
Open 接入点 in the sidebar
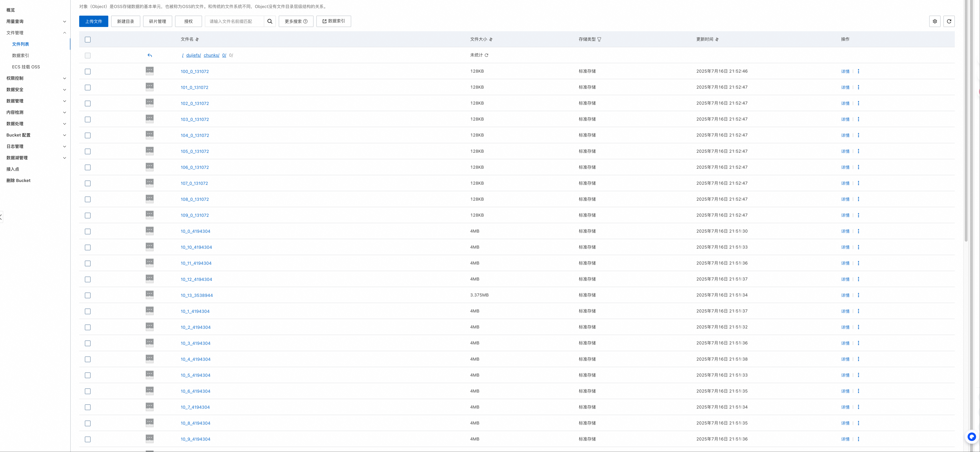pos(13,169)
